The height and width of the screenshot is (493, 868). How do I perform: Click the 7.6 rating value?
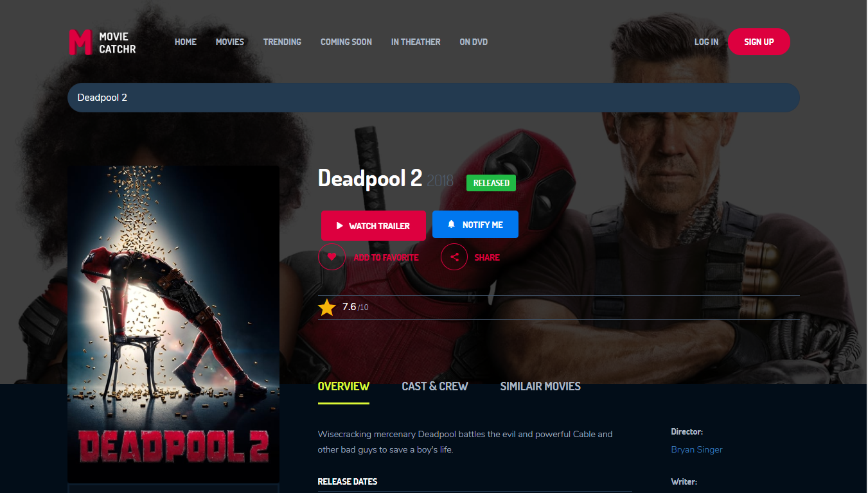(350, 307)
